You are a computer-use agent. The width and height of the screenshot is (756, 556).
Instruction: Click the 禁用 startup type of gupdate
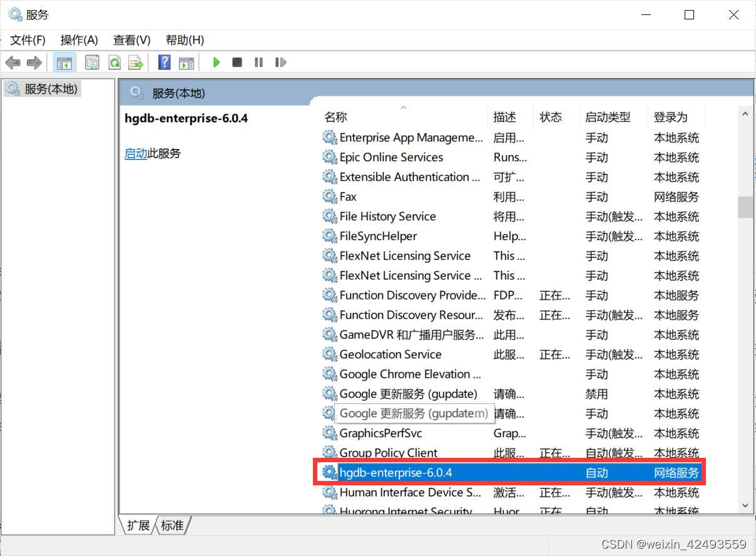596,394
